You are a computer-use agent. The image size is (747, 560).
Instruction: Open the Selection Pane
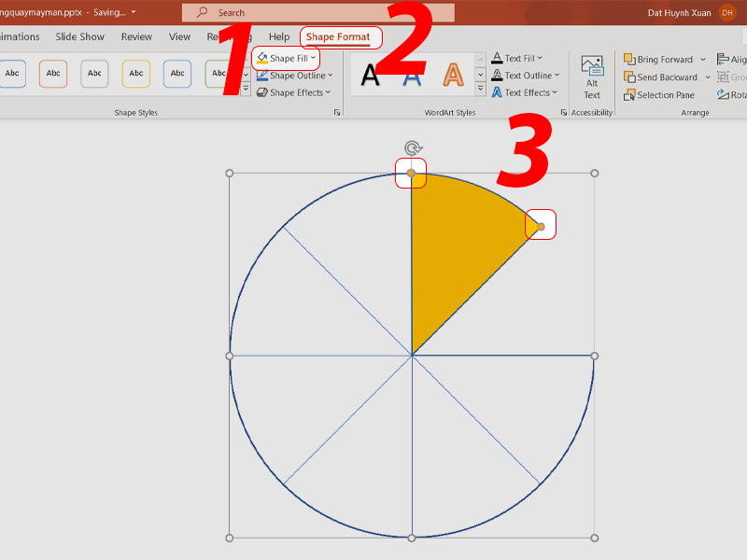(x=665, y=95)
